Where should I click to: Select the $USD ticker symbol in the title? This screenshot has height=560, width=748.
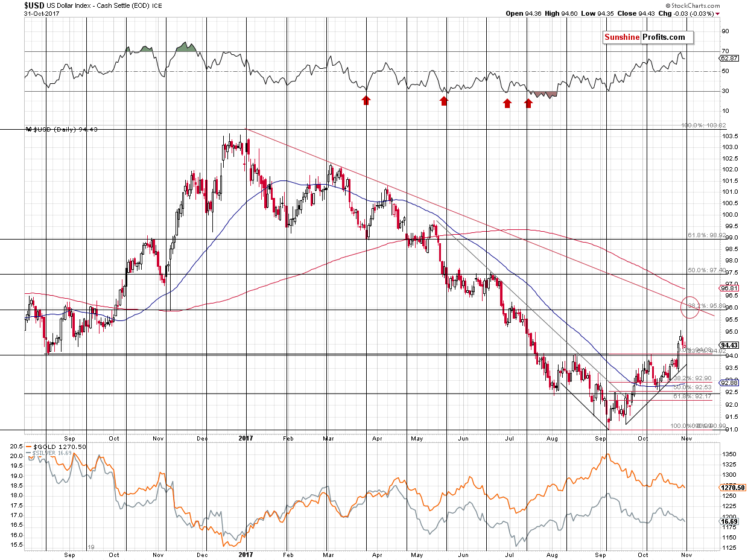tap(35, 5)
